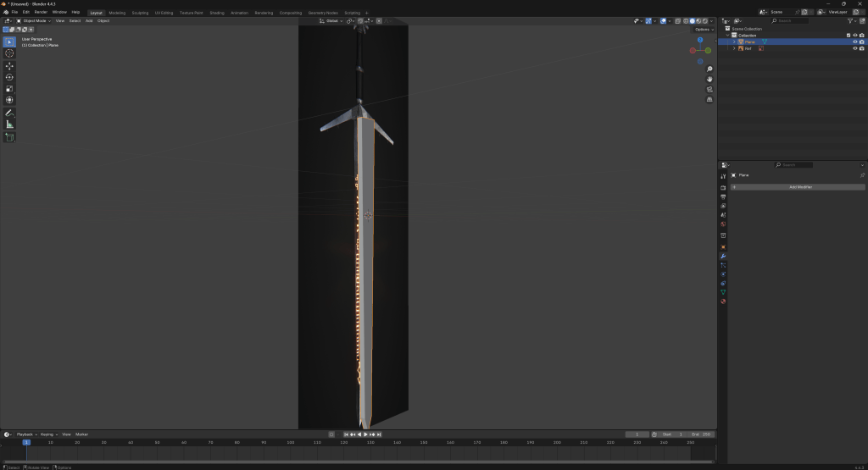Pick the Measure tool
This screenshot has height=470, width=868.
pos(9,124)
